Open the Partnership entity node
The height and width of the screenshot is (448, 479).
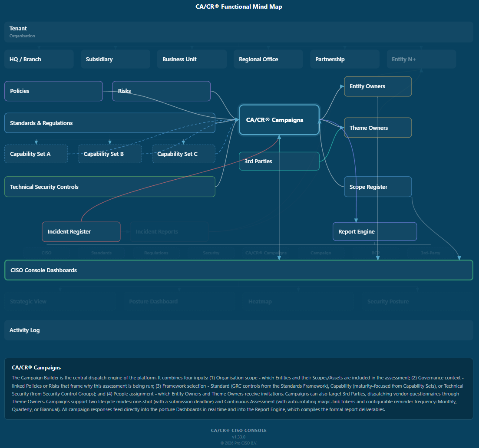click(x=344, y=59)
